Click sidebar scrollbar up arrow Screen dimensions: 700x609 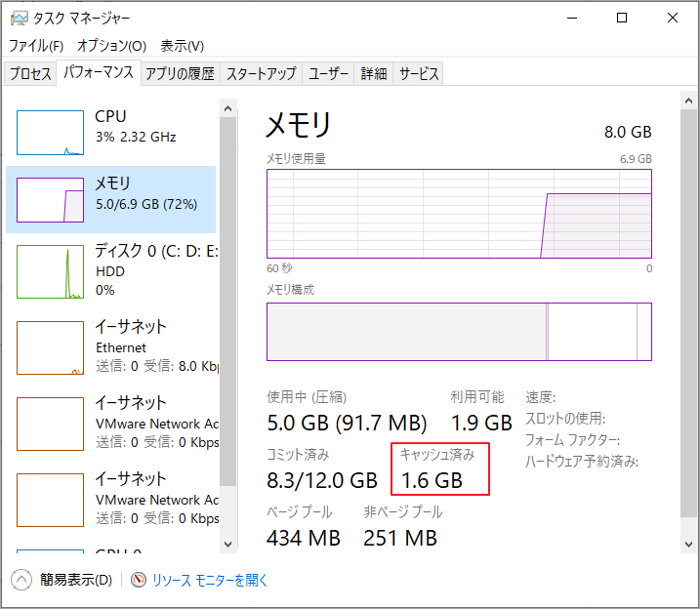228,108
